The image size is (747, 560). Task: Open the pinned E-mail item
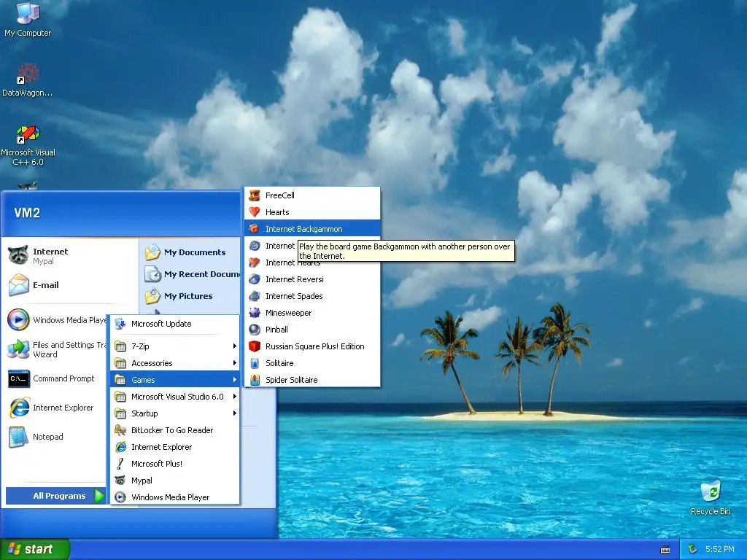tap(69, 285)
